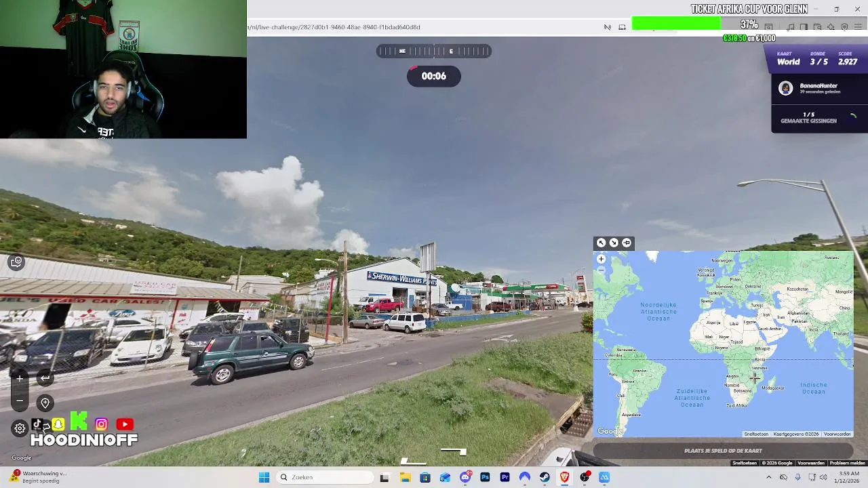Open Discord from the taskbar
868x488 pixels.
pyautogui.click(x=465, y=477)
